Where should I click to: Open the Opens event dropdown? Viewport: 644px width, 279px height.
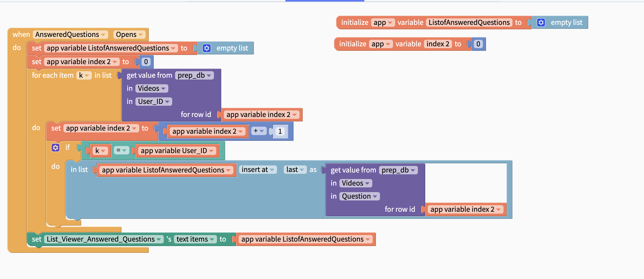coord(129,35)
